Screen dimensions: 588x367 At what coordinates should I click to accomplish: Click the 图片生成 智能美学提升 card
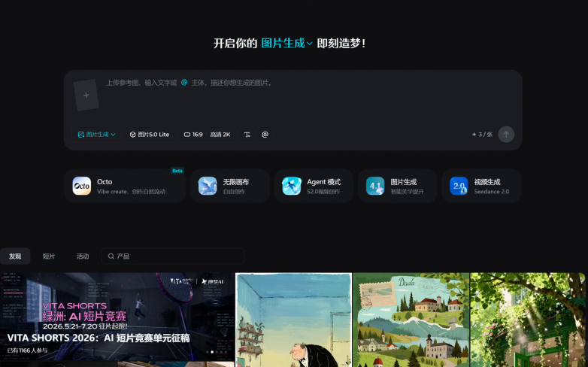point(398,186)
